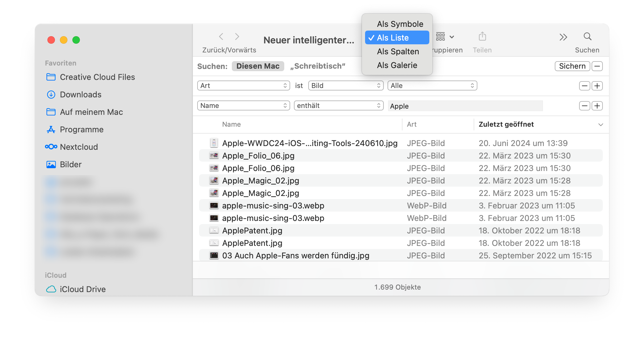Screen dimensions: 644x342
Task: Open the grouping grid icon menu
Action: coord(440,37)
